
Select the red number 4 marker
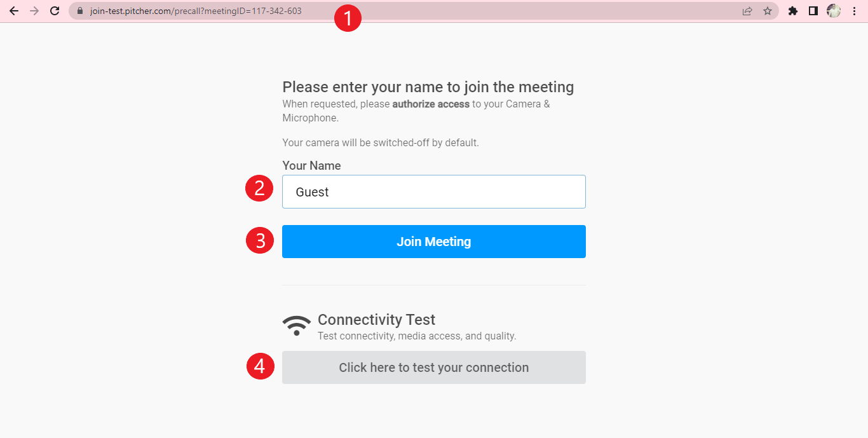pos(259,366)
